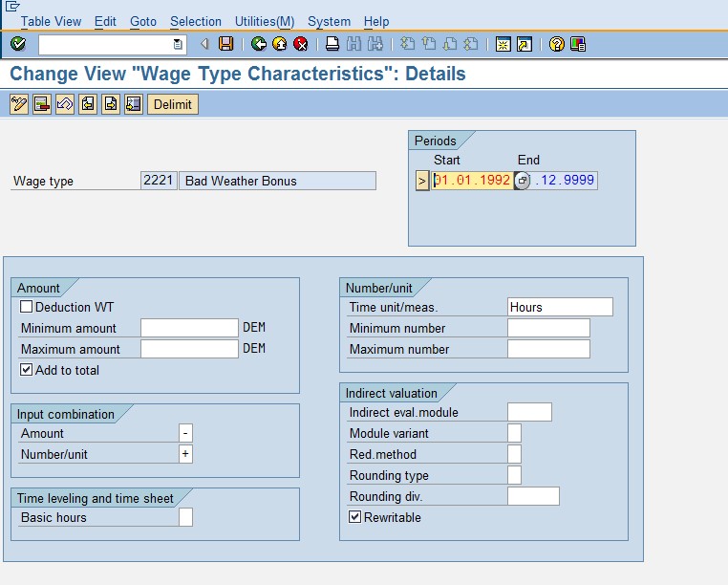This screenshot has width=728, height=585.
Task: Click the First Page icon
Action: 407,44
